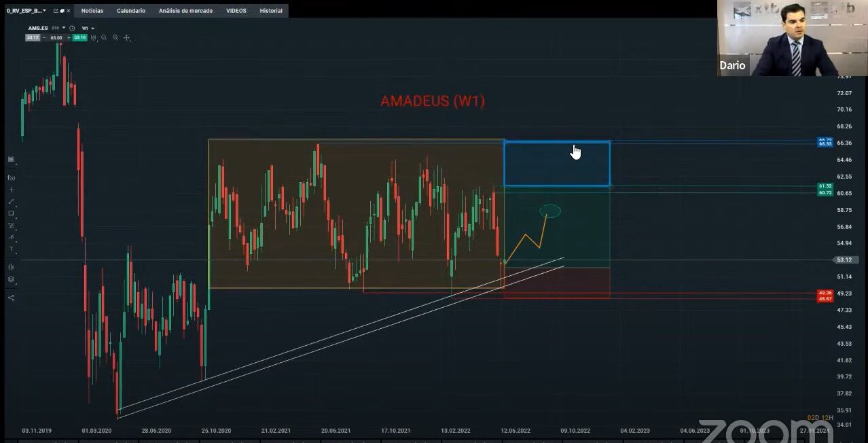
Task: Activate the crosshair cursor icon in top toolbar
Action: pyautogui.click(x=127, y=38)
